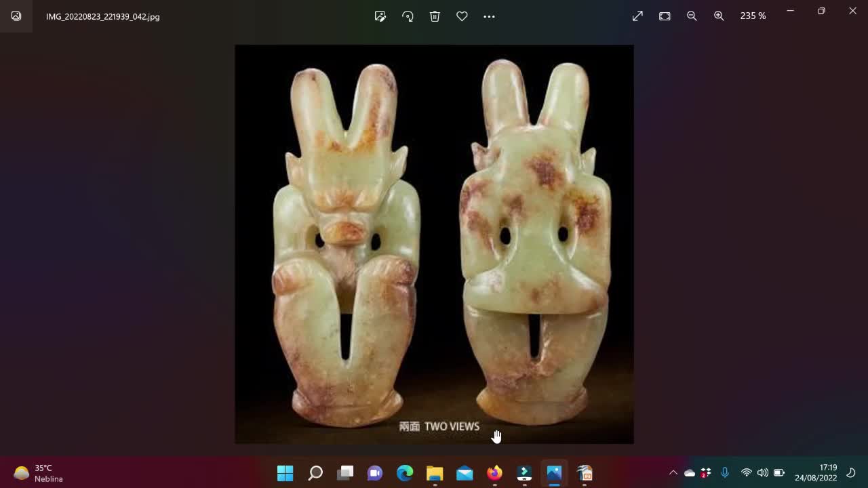868x488 pixels.
Task: Close the Photos window
Action: 852,11
